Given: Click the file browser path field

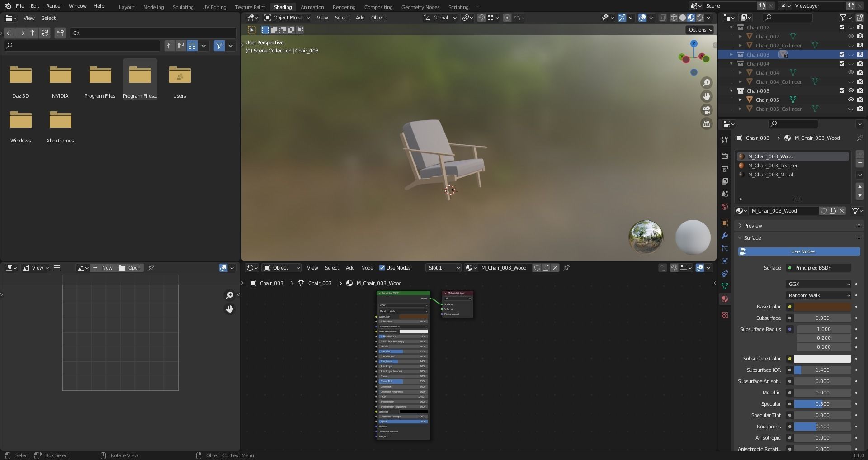Looking at the screenshot, I should click(x=153, y=33).
